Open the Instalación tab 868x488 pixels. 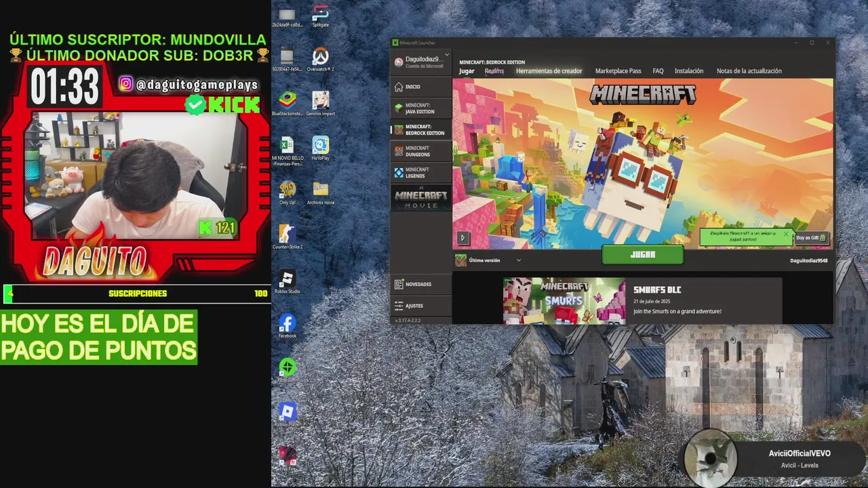click(689, 71)
